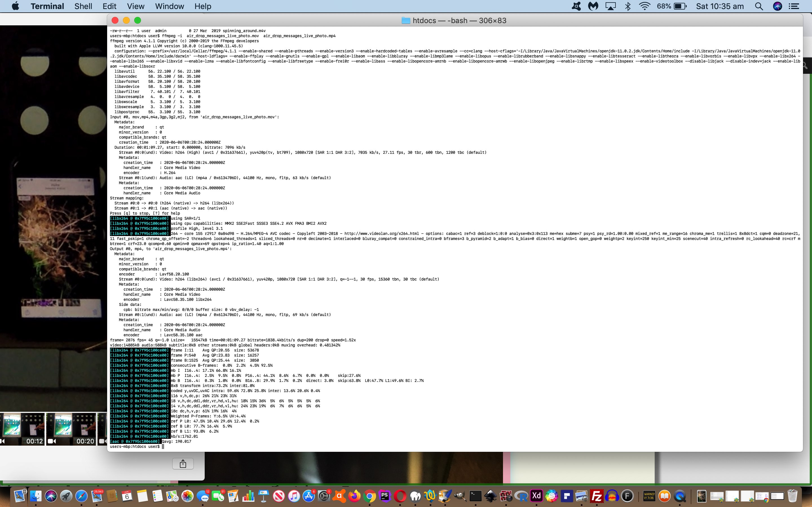Launch Google Chrome from the Dock

pos(369,496)
